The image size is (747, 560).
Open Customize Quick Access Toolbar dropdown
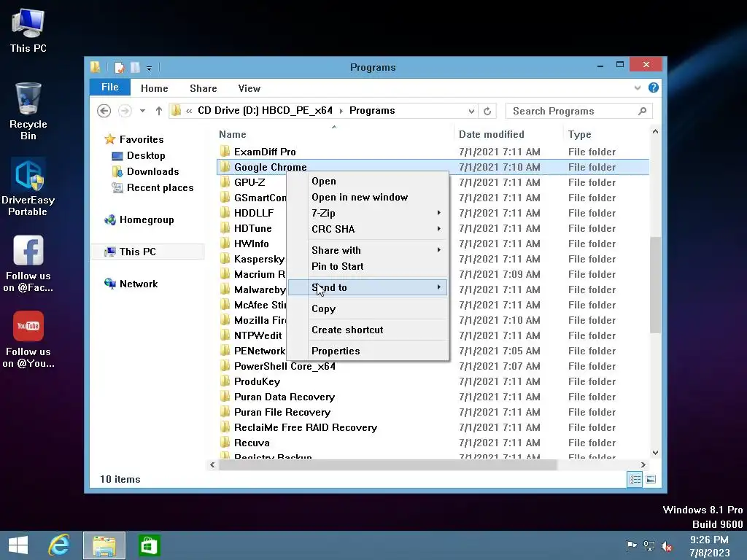[149, 69]
